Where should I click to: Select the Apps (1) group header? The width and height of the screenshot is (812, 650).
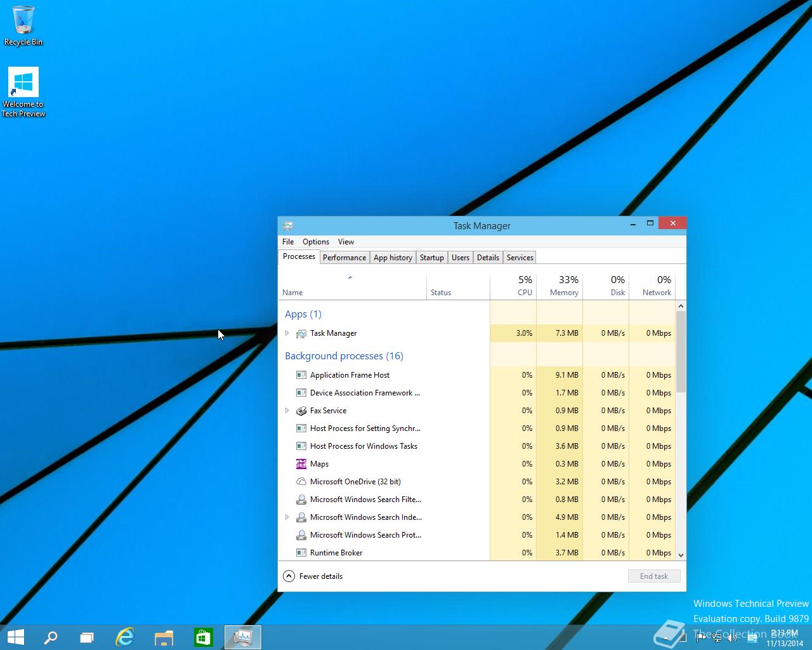pos(303,314)
